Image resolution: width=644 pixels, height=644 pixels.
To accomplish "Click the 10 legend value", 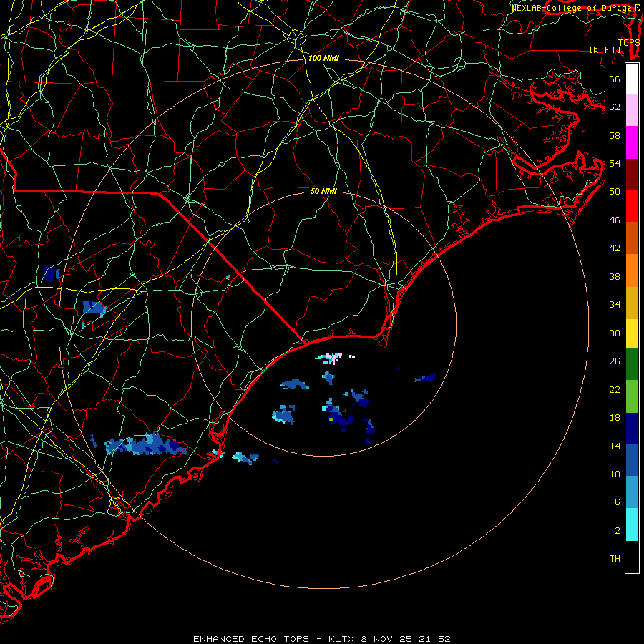I will click(x=615, y=474).
